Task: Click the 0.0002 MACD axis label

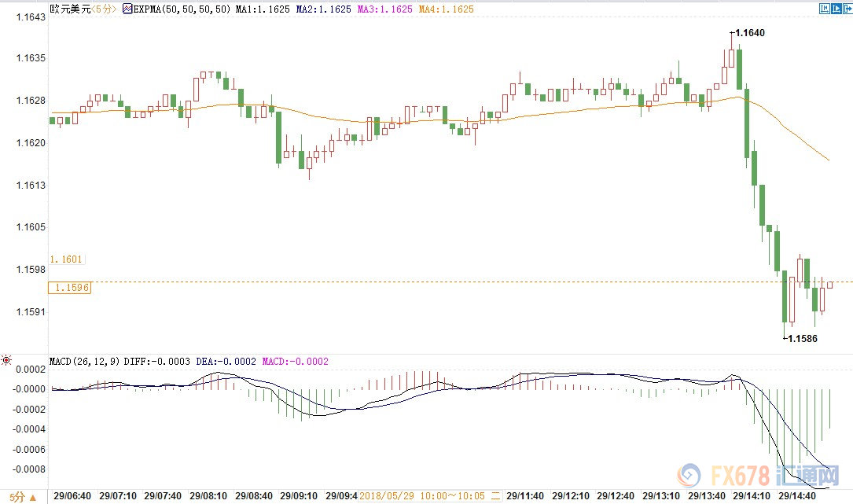Action: coord(31,369)
